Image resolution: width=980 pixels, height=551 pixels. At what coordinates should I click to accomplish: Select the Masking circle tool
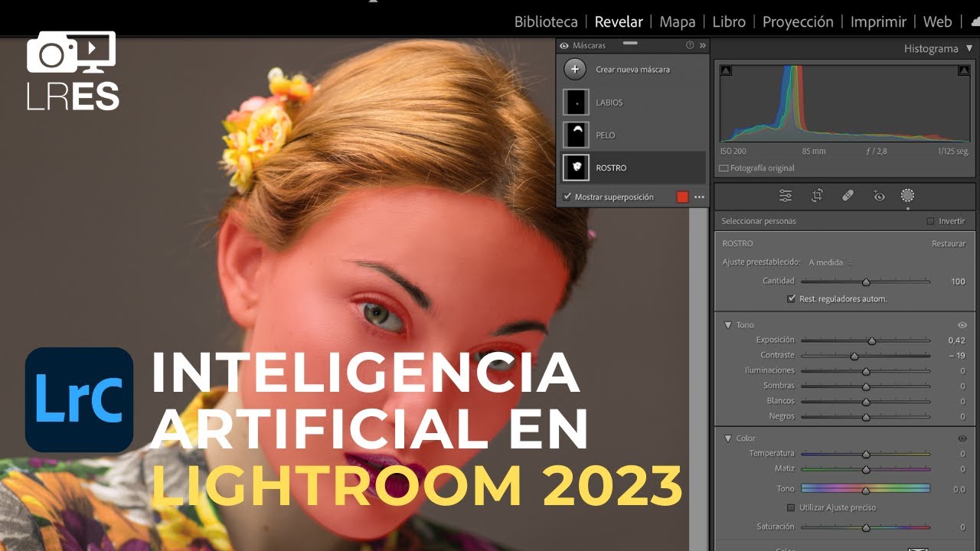coord(908,196)
